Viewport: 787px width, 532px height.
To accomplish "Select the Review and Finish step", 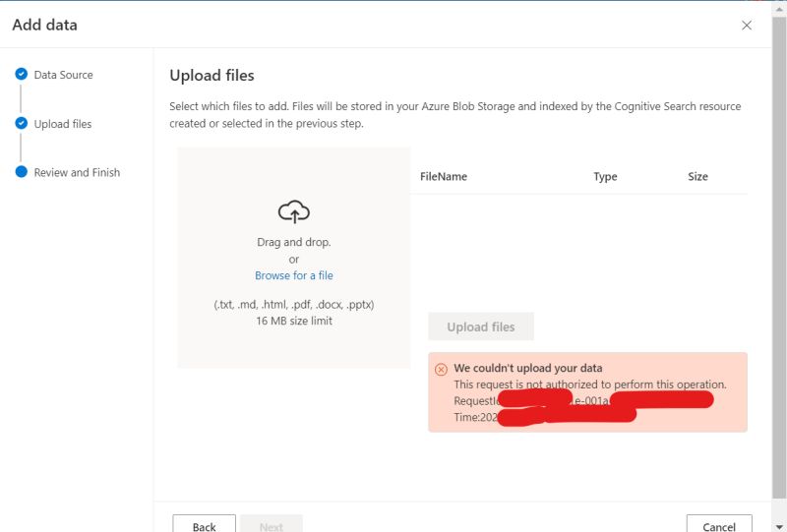I will click(77, 173).
